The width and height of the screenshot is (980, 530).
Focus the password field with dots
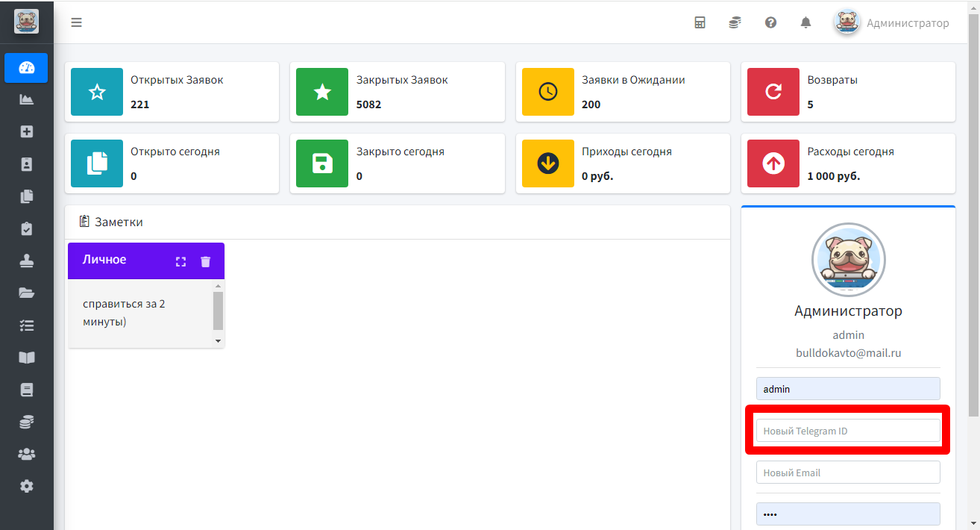pyautogui.click(x=848, y=514)
